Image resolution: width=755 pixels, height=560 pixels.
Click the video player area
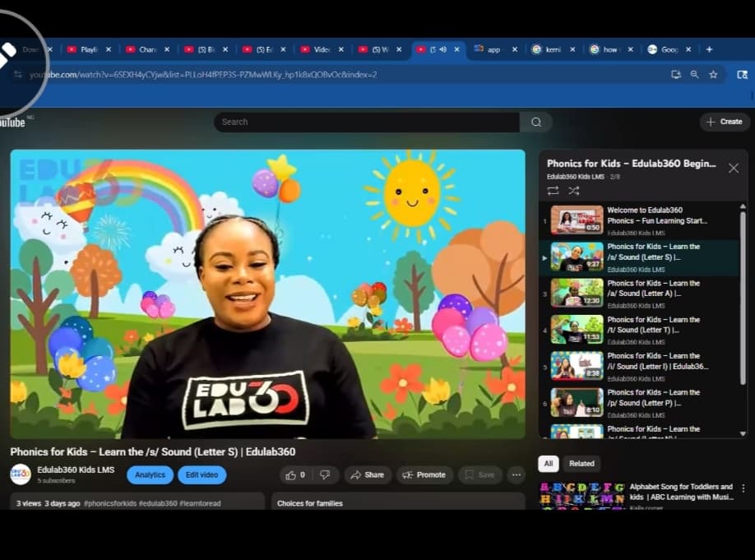[x=268, y=294]
